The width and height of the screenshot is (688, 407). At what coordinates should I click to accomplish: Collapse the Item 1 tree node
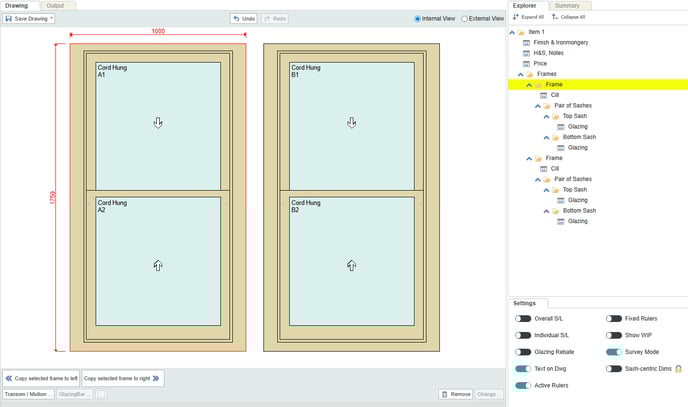coord(512,32)
